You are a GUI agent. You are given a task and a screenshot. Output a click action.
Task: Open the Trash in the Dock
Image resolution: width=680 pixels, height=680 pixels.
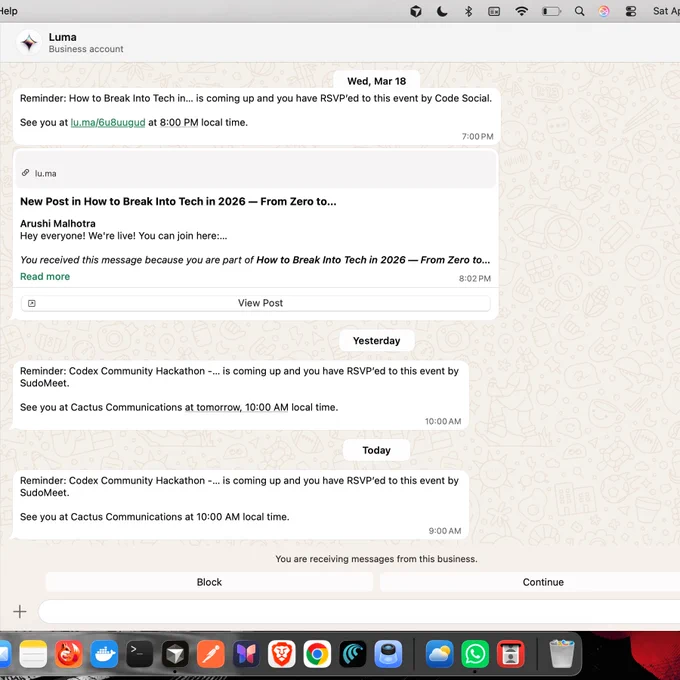[x=562, y=654]
